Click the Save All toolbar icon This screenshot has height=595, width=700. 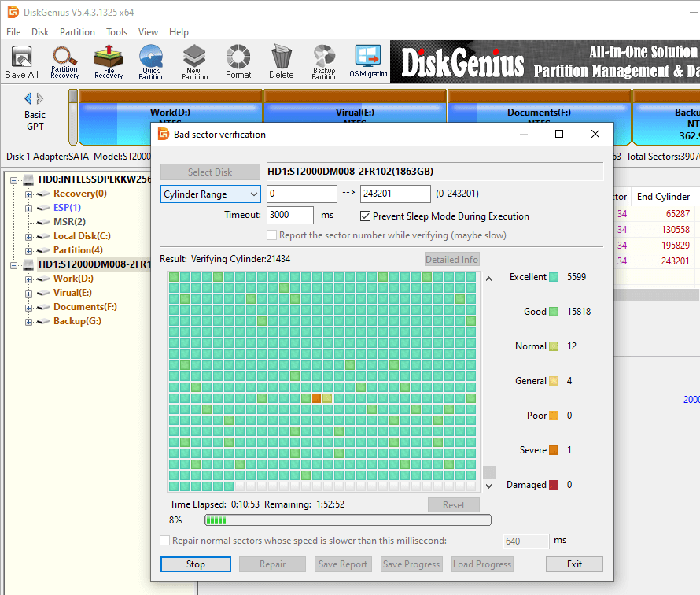pos(21,61)
